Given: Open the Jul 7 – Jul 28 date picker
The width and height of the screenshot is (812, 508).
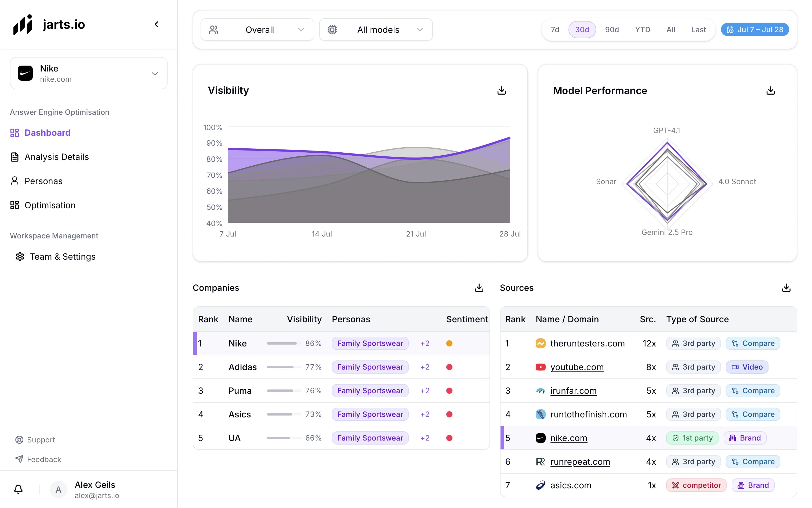Looking at the screenshot, I should point(755,30).
